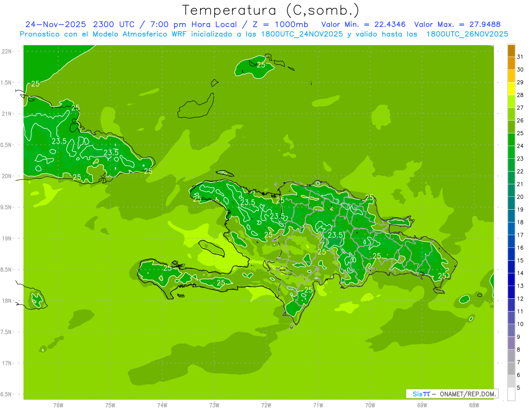Viewport: 532px width, 411px height.
Task: Pick the yellow swatch between 28 and 29
Action: 511,89
